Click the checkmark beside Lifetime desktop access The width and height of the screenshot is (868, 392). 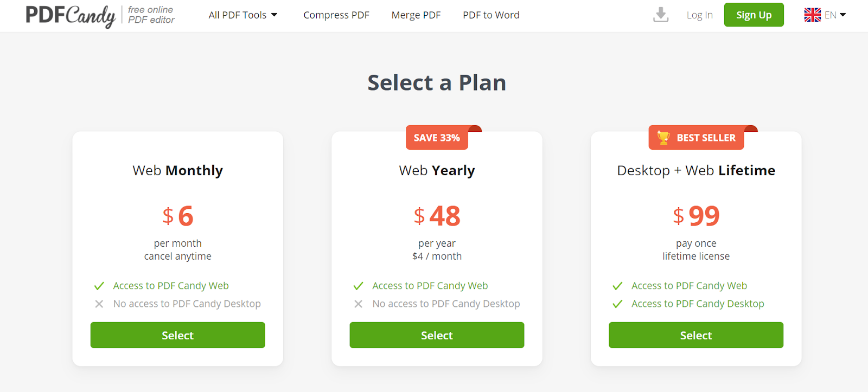617,304
